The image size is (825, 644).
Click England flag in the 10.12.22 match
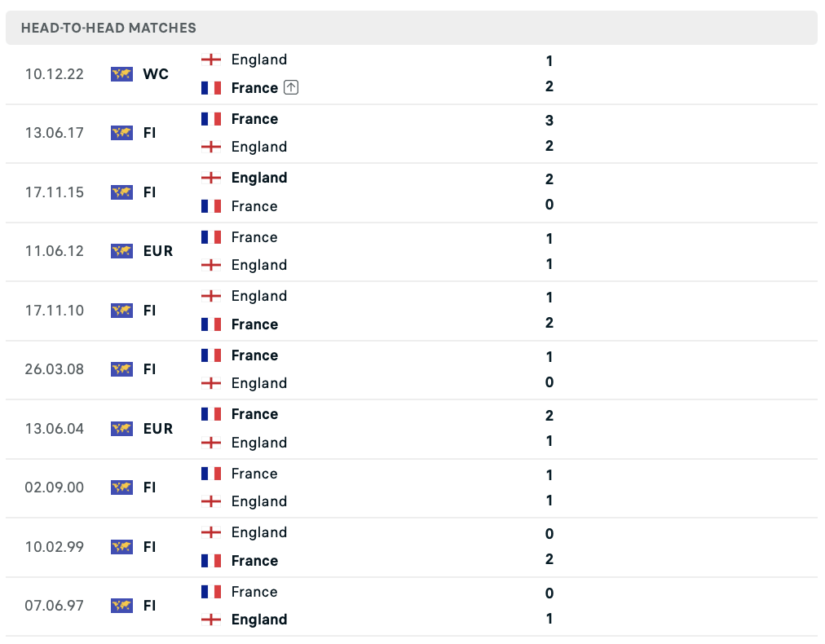(211, 60)
